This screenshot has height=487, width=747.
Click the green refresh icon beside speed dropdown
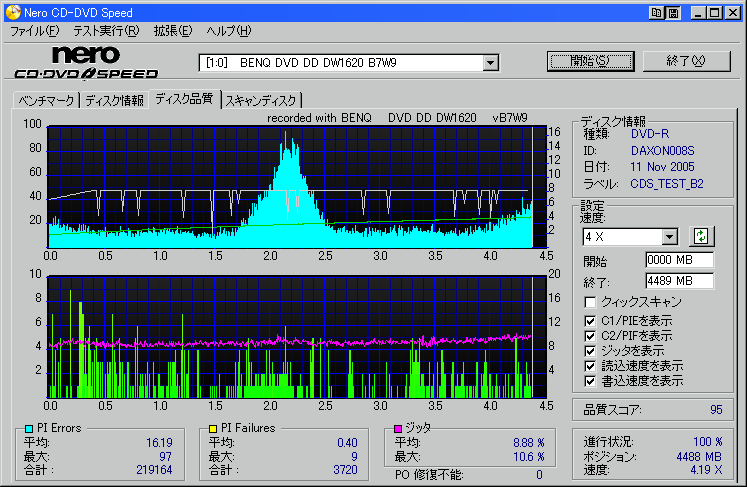click(701, 237)
